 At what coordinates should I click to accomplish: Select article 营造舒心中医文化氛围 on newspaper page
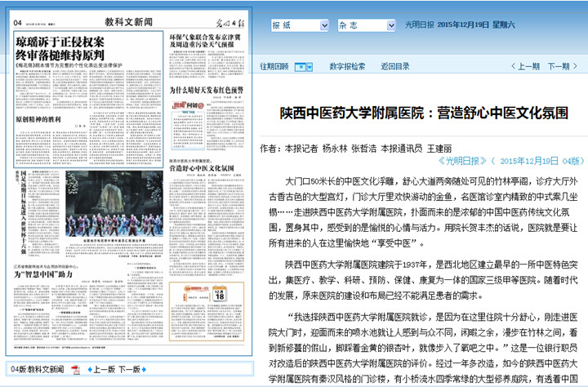(x=203, y=167)
